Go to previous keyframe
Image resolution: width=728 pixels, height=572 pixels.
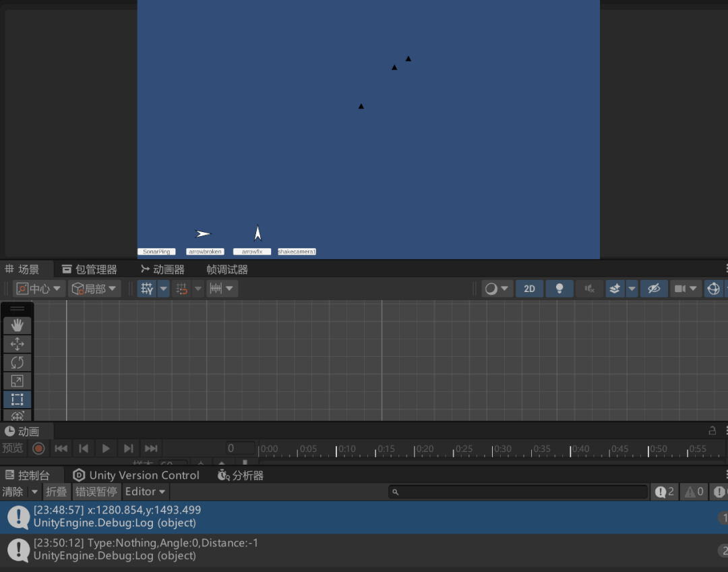[84, 449]
